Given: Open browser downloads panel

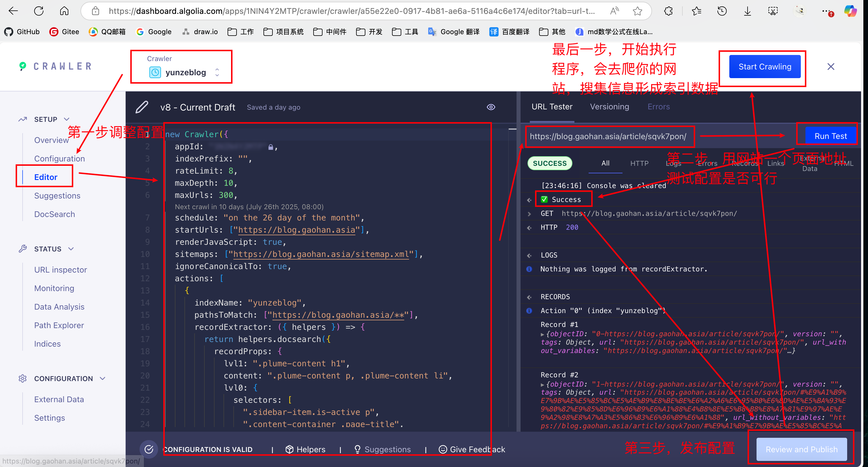Looking at the screenshot, I should [747, 11].
